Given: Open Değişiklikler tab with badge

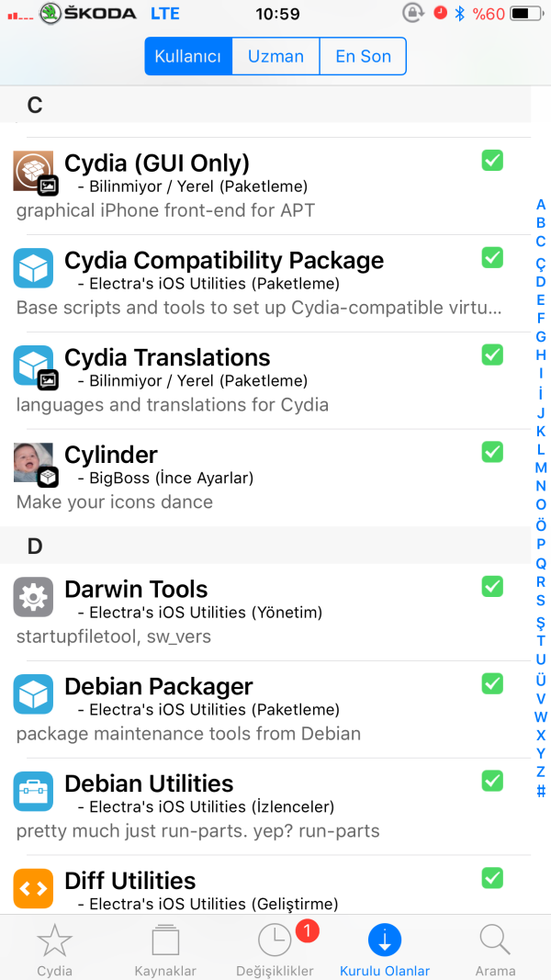Looking at the screenshot, I should tap(275, 949).
